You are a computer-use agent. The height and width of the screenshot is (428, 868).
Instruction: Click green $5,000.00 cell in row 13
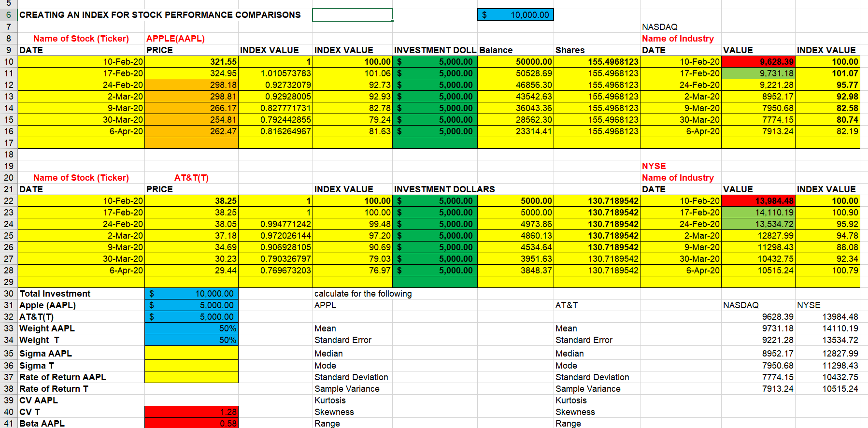pos(435,97)
